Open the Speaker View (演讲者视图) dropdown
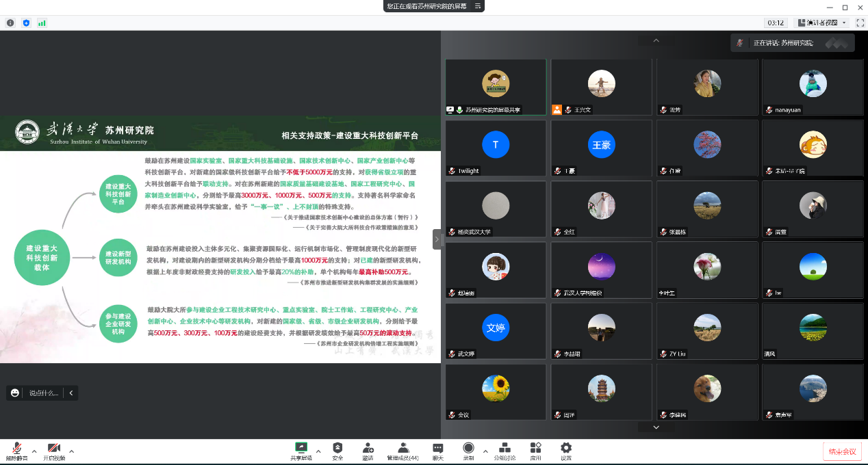Viewport: 868px width, 465px height. (821, 23)
